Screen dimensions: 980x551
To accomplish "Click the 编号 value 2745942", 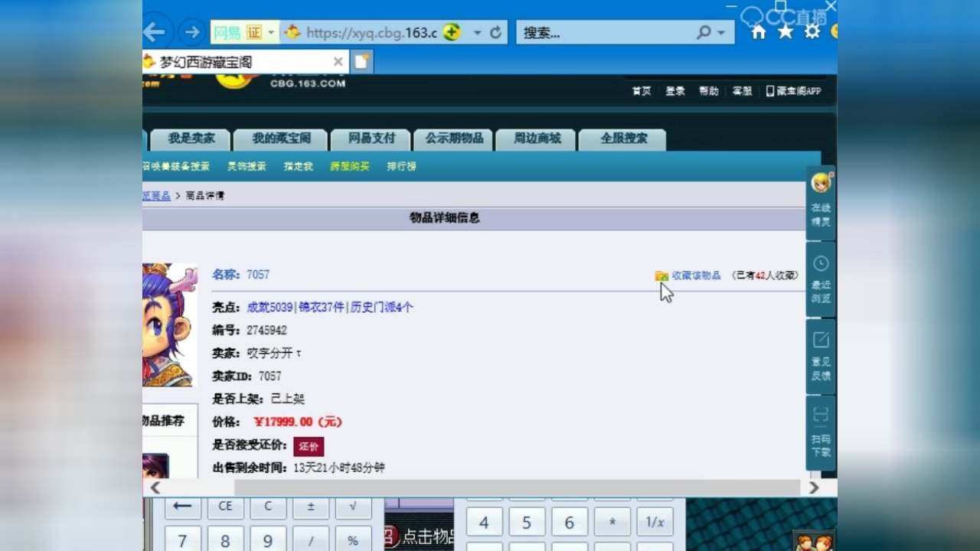I will coord(266,331).
